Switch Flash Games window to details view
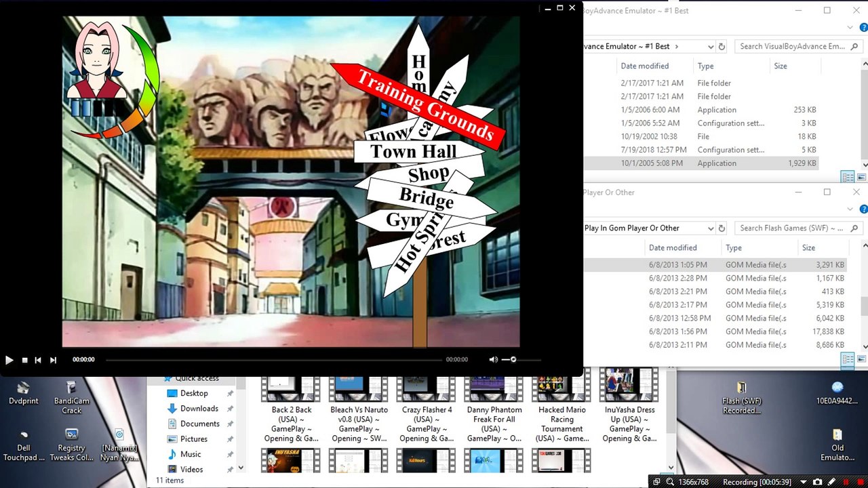 848,359
